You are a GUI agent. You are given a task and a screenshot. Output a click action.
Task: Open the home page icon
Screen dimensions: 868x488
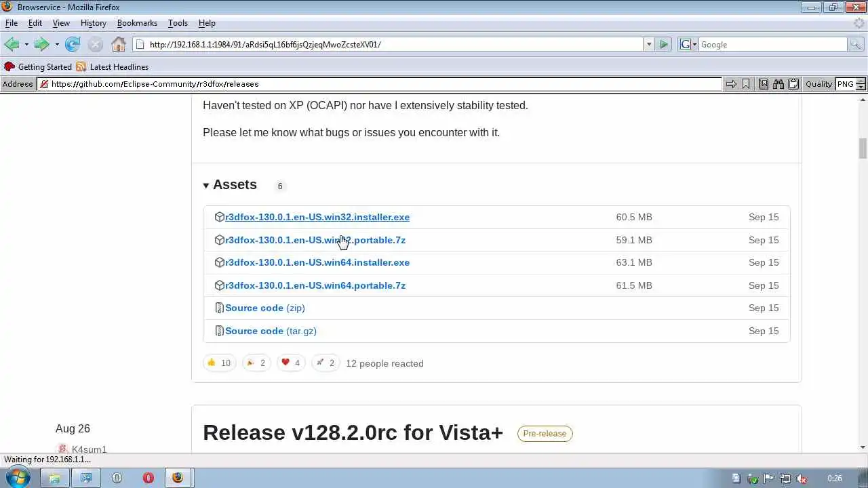tap(119, 44)
